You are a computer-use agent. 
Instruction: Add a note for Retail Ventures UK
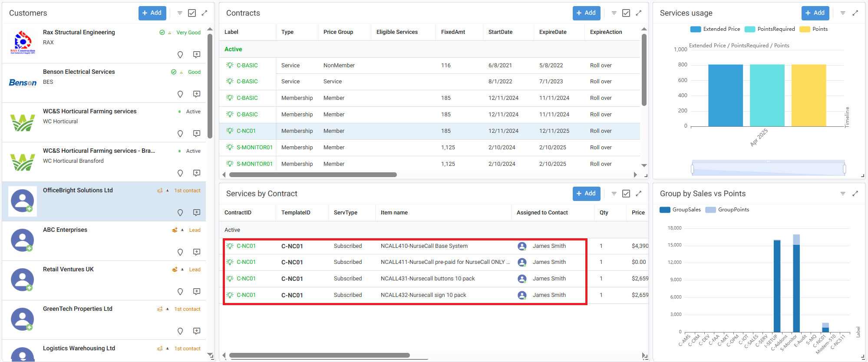(x=197, y=292)
